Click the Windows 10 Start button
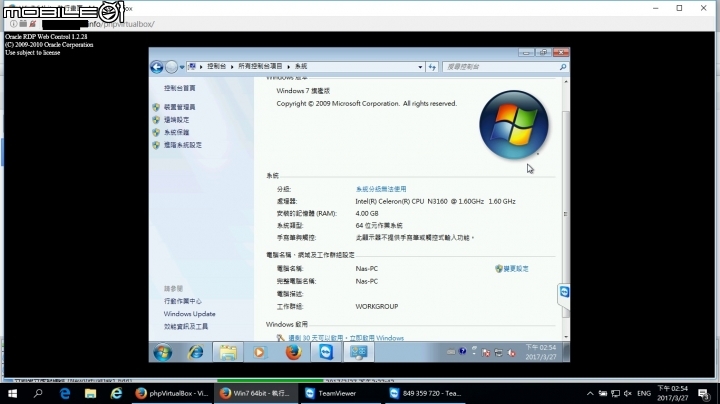Viewport: 720px width, 404px height. 12,393
